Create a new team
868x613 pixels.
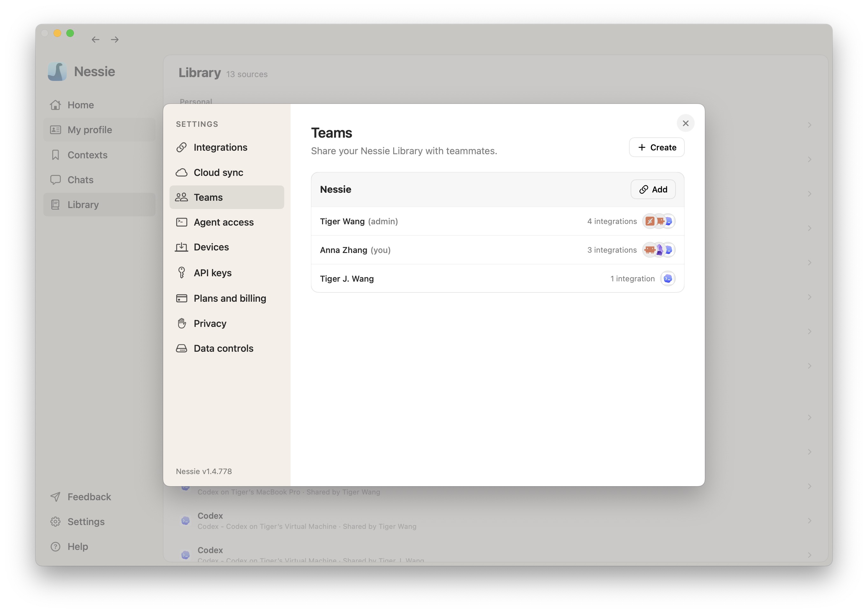click(x=656, y=148)
